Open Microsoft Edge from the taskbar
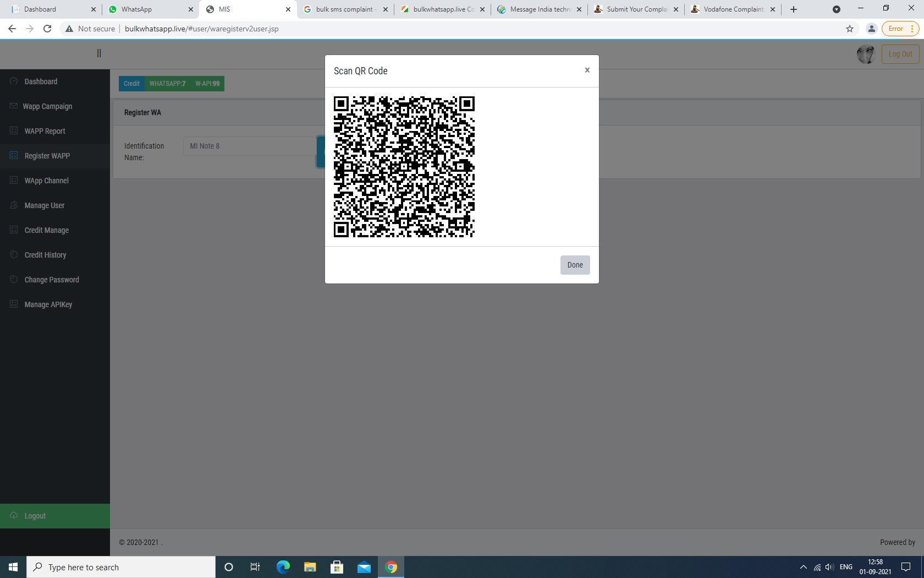This screenshot has width=924, height=578. click(x=283, y=567)
